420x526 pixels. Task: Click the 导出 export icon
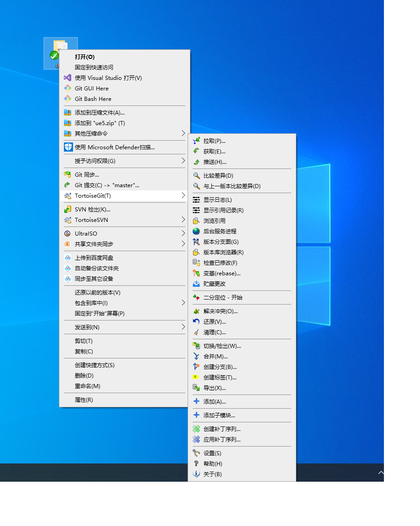tap(196, 388)
